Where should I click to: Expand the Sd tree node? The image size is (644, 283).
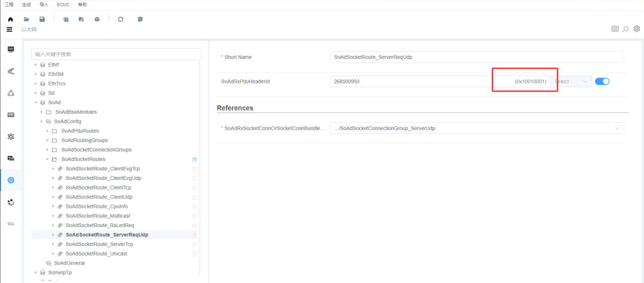point(35,93)
